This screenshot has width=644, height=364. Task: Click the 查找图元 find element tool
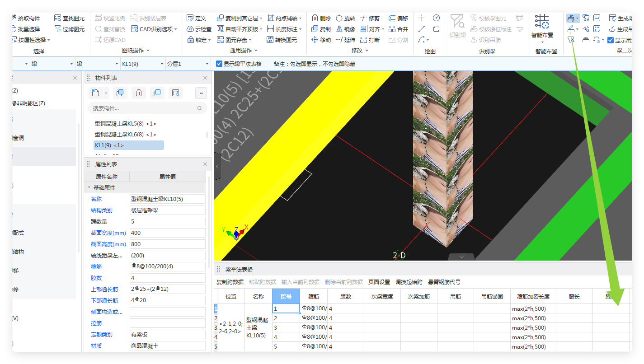pyautogui.click(x=70, y=18)
